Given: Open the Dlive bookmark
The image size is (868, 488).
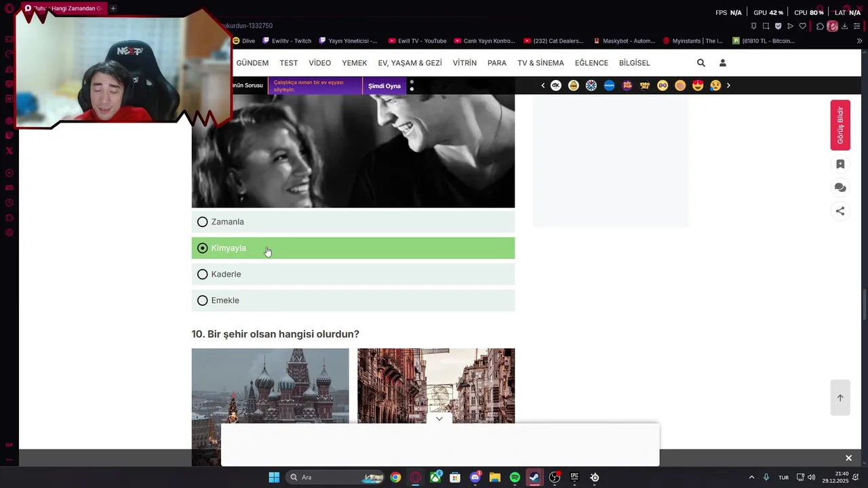Looking at the screenshot, I should click(244, 41).
